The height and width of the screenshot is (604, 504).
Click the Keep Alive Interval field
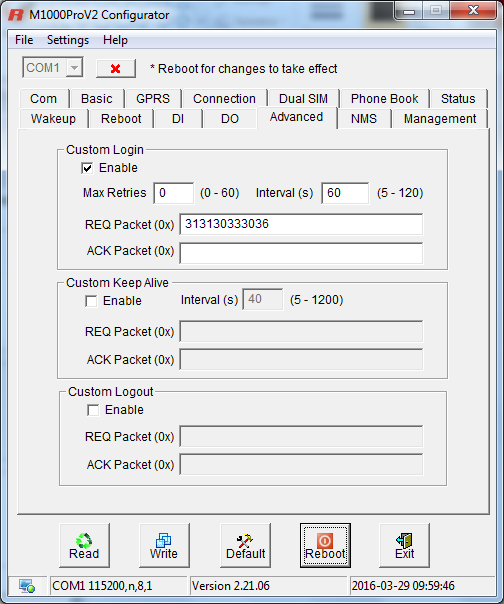point(263,299)
